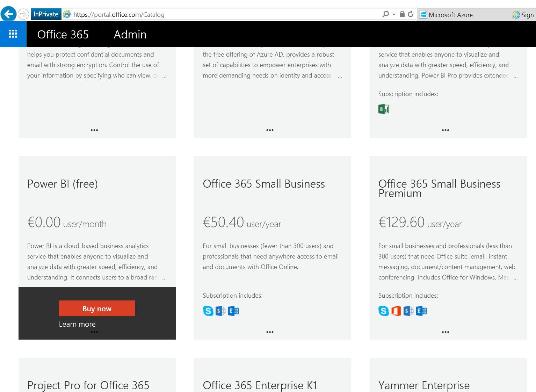Viewport: 536px width, 392px height.
Task: Click Office icon in Small Business Premium card
Action: pyautogui.click(x=396, y=311)
